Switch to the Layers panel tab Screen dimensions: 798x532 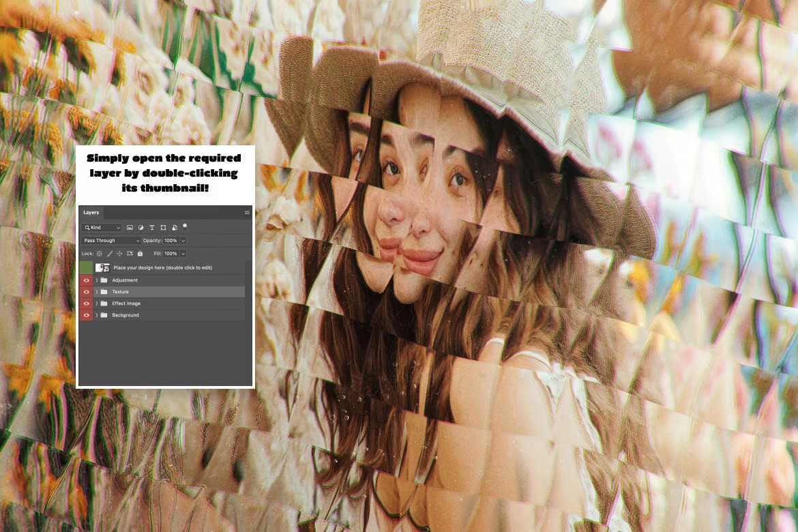[x=91, y=212]
